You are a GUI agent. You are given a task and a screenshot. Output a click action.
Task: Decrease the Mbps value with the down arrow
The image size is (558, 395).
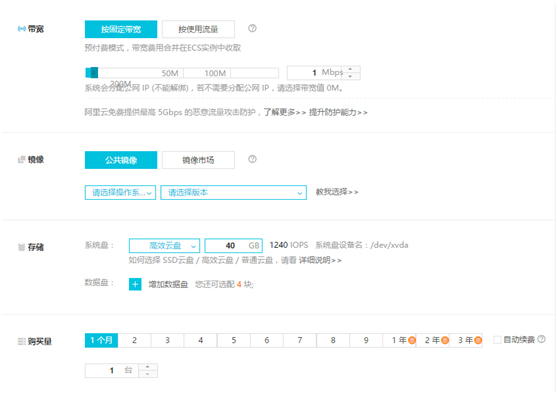(x=351, y=76)
